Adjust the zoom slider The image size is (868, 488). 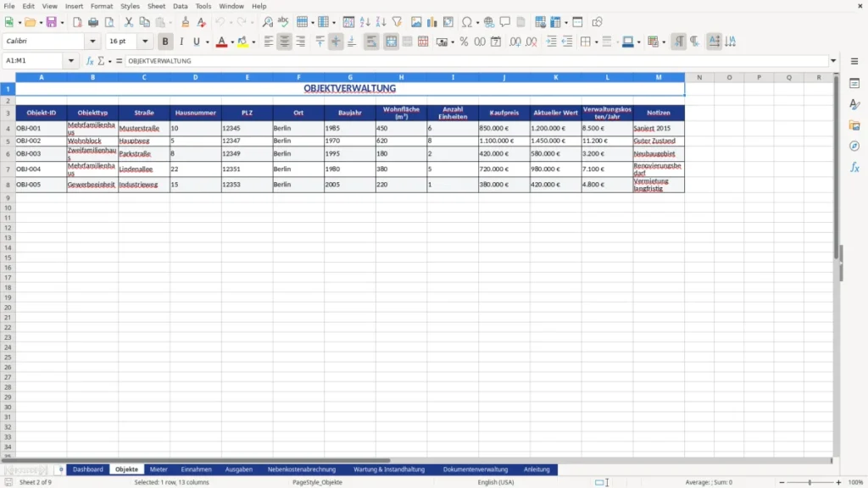coord(810,482)
